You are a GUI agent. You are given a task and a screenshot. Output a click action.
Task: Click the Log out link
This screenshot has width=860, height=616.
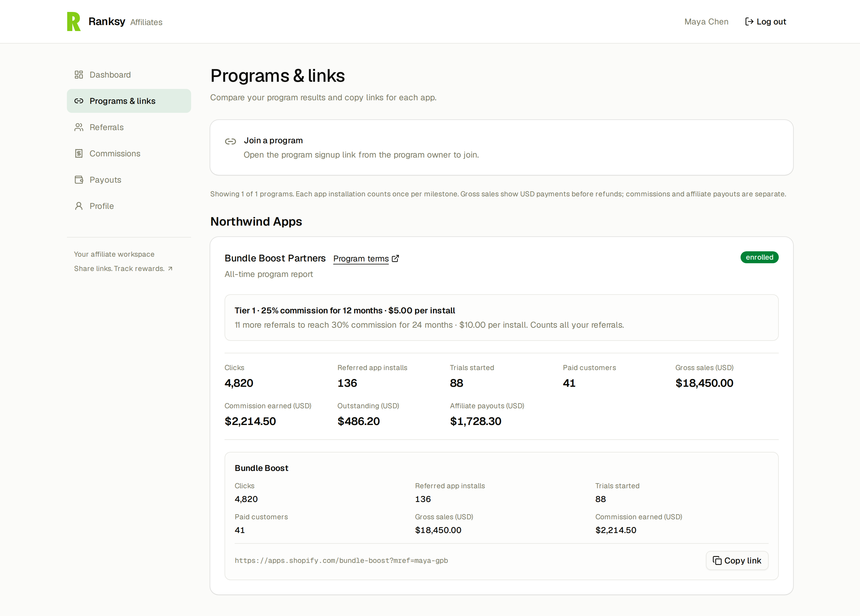click(766, 21)
